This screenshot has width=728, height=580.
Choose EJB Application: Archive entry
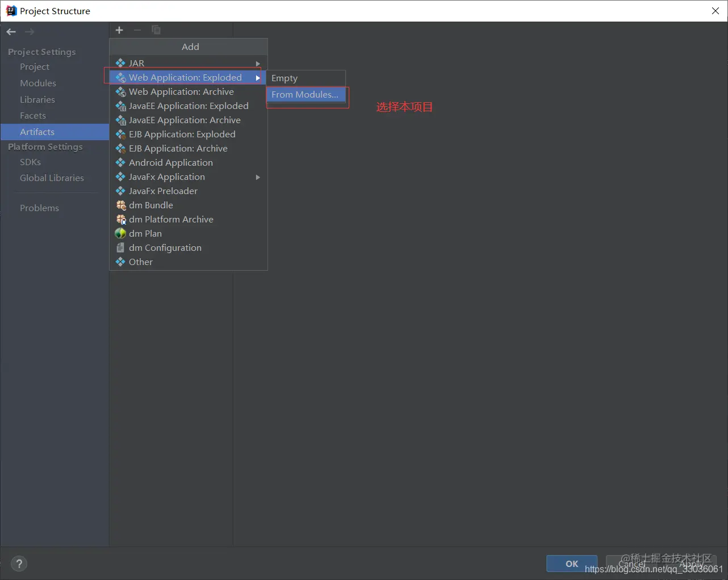click(x=188, y=148)
